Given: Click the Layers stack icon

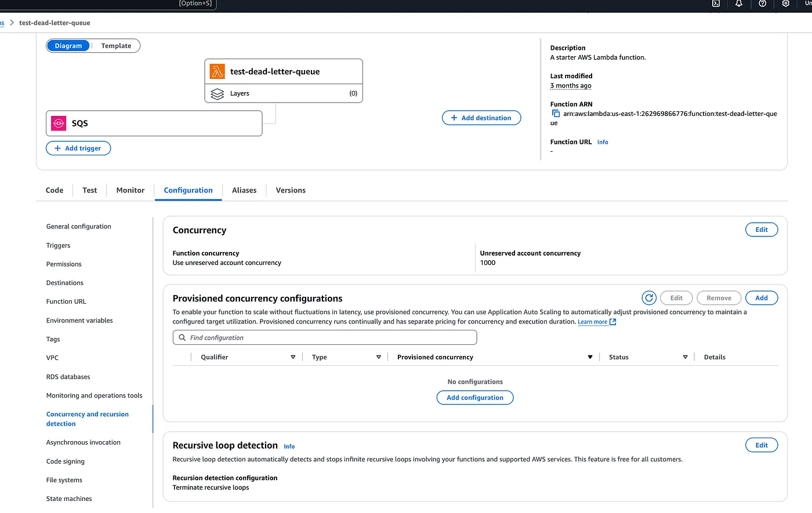Looking at the screenshot, I should click(x=217, y=93).
